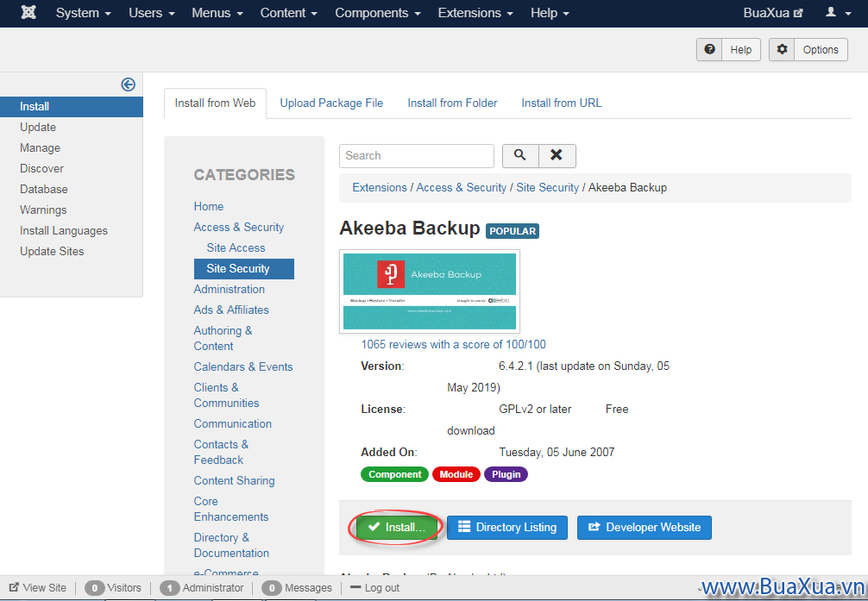Open the 1065 reviews link
This screenshot has width=868, height=601.
(x=453, y=345)
